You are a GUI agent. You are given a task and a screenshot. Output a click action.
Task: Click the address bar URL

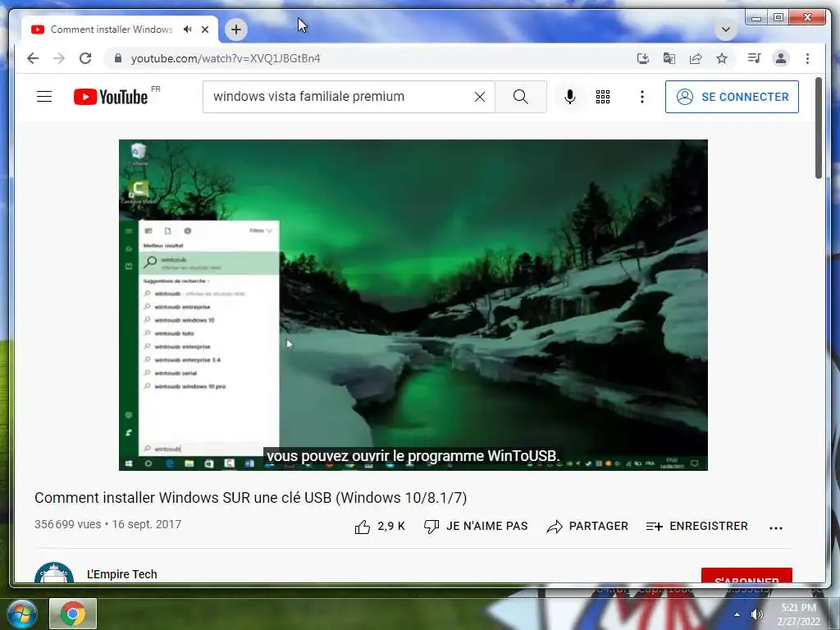226,58
